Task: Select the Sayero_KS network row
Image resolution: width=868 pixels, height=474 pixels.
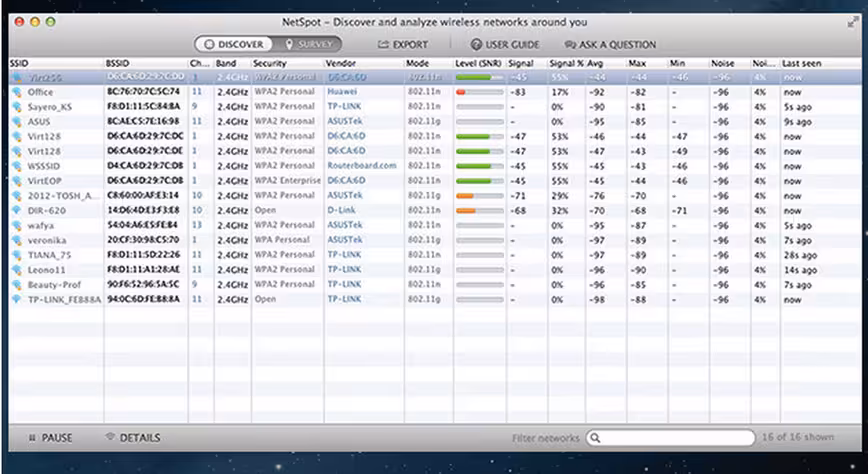Action: (435, 107)
